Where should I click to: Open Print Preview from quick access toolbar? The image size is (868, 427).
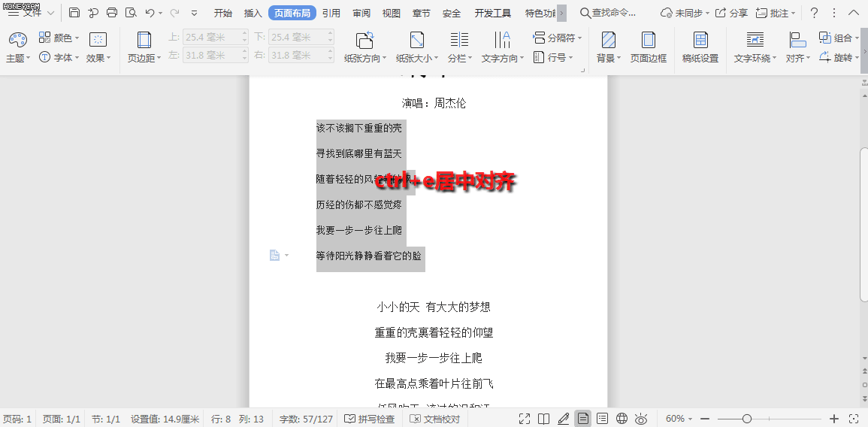[131, 13]
